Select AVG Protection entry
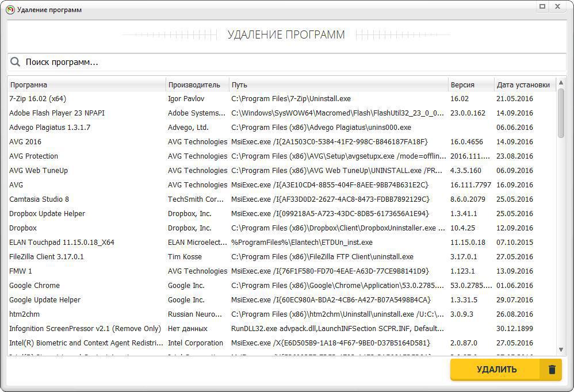This screenshot has width=574, height=392. coord(281,156)
